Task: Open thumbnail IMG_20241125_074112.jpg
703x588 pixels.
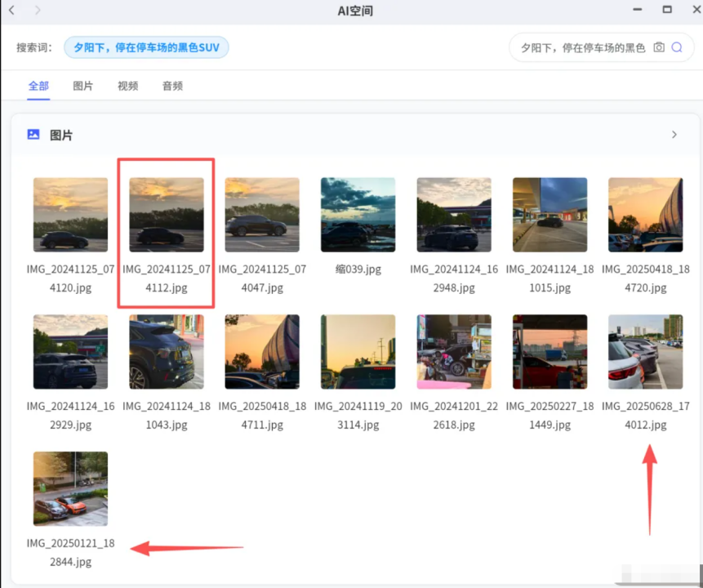Action: pos(167,215)
